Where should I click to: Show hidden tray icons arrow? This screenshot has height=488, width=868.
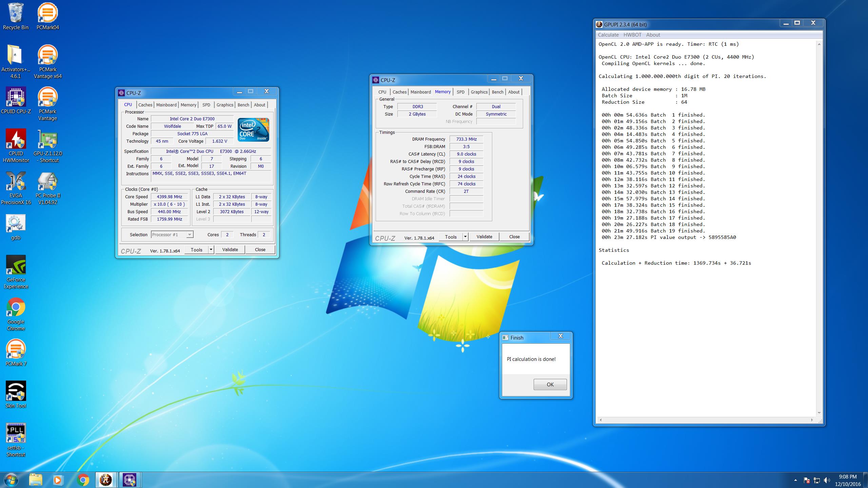(795, 480)
